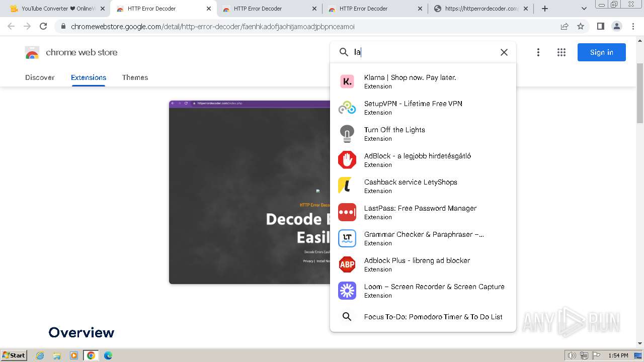Screen dimensions: 644x362
Task: Select the SetupVPN logo icon
Action: [347, 108]
